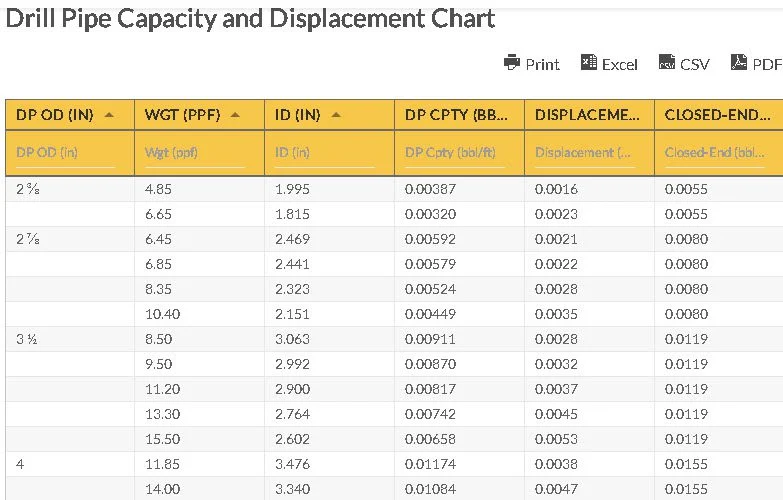Click weight value 15.50
This screenshot has height=500, width=783.
[x=162, y=439]
